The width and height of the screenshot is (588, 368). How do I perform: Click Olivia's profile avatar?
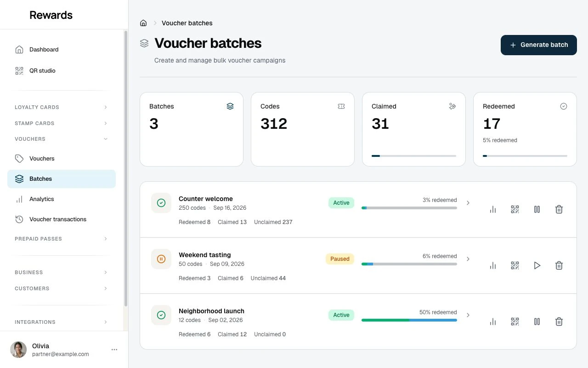18,350
